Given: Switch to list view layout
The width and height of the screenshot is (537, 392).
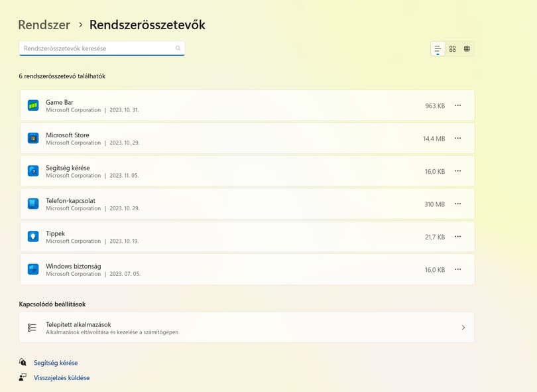Looking at the screenshot, I should point(438,48).
